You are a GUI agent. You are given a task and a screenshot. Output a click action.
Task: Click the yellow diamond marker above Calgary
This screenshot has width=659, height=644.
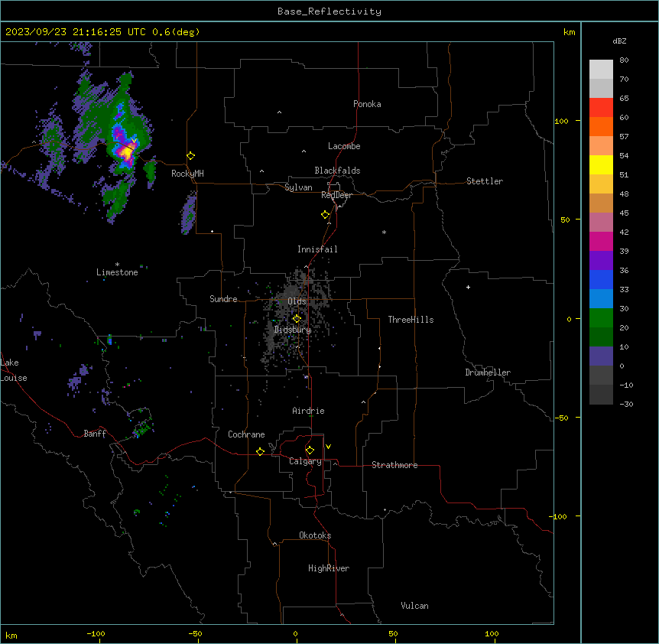tap(310, 450)
